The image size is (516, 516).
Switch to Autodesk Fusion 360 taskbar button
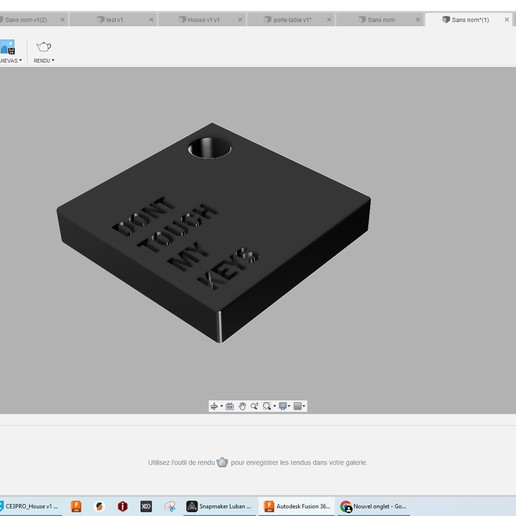coord(296,506)
